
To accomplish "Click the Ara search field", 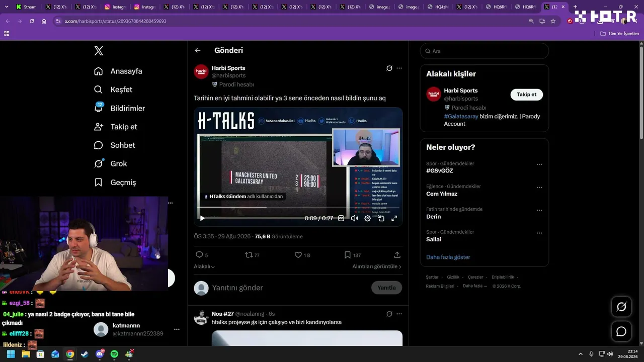I will pos(484,51).
